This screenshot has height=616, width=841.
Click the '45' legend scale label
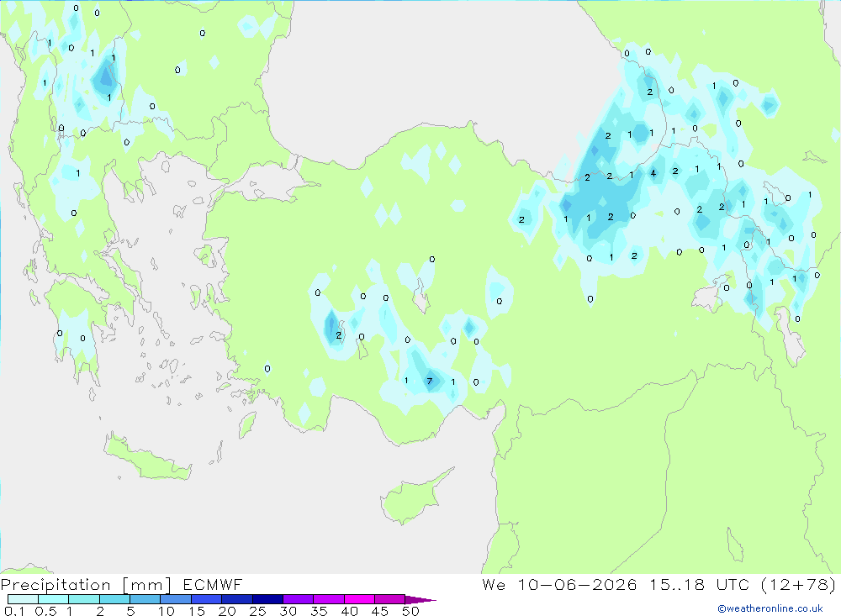pos(380,611)
